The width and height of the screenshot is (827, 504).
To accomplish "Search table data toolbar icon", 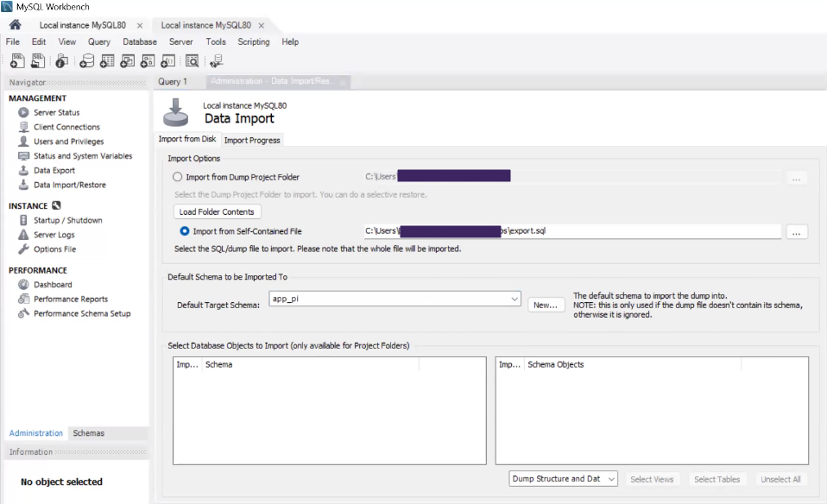I will pos(192,61).
